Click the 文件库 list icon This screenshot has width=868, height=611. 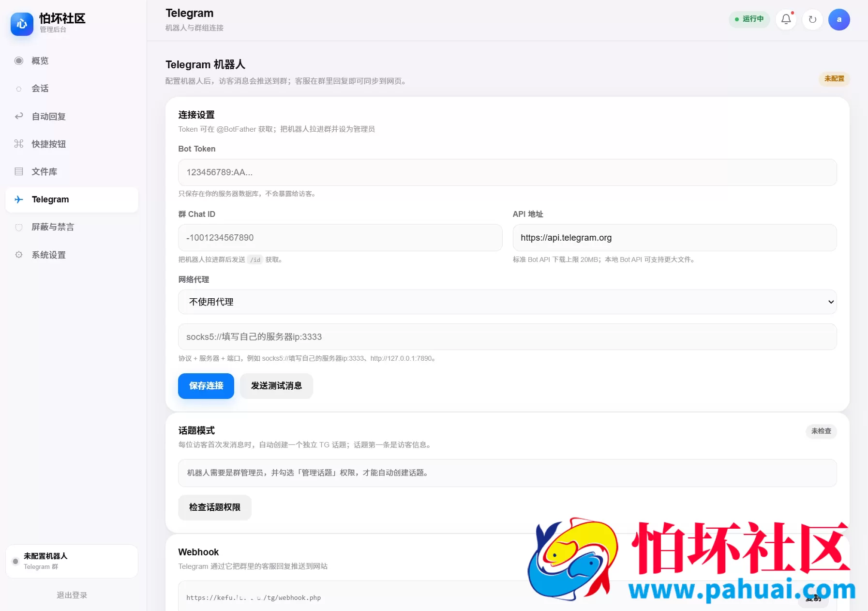pos(19,171)
